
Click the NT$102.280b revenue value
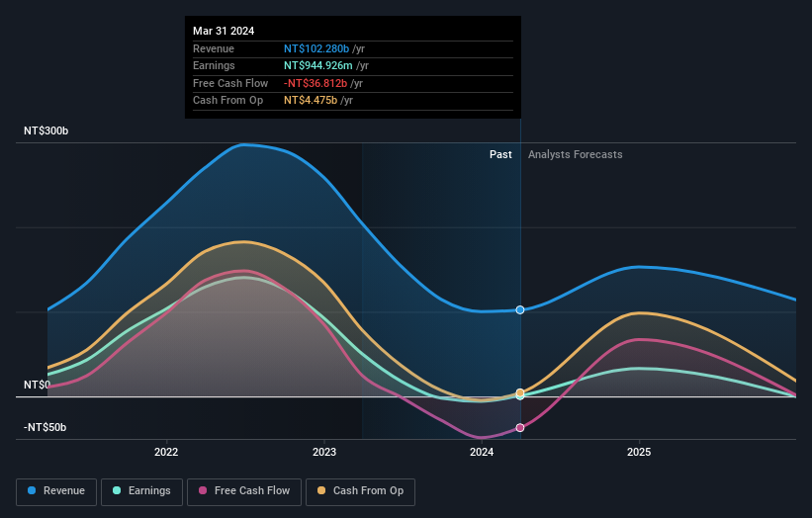(316, 48)
